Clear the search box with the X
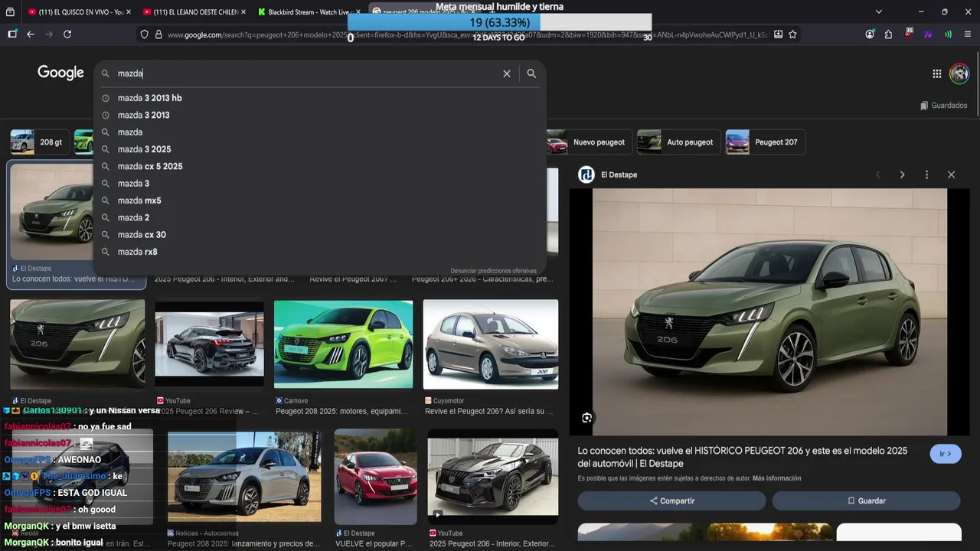Image resolution: width=980 pixels, height=551 pixels. click(x=506, y=73)
